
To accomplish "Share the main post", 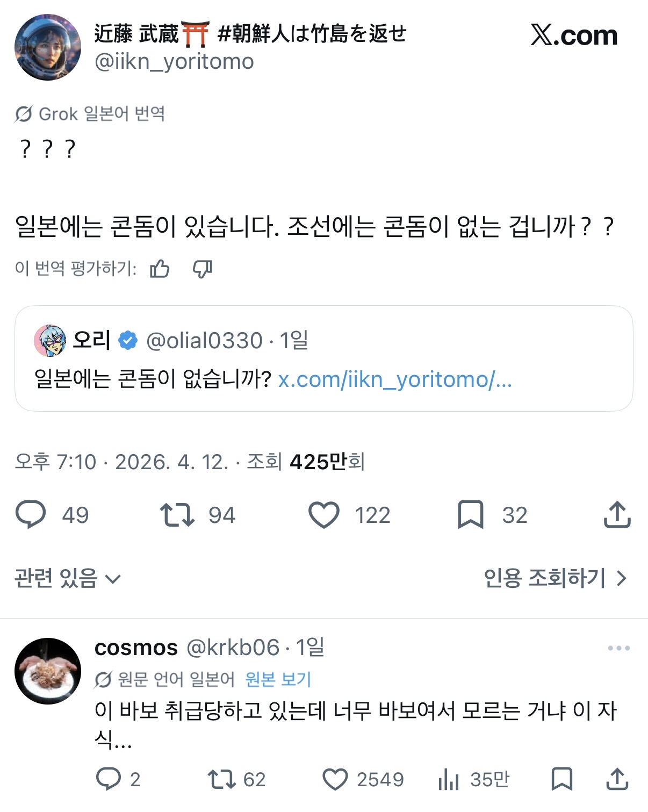I will 617,515.
